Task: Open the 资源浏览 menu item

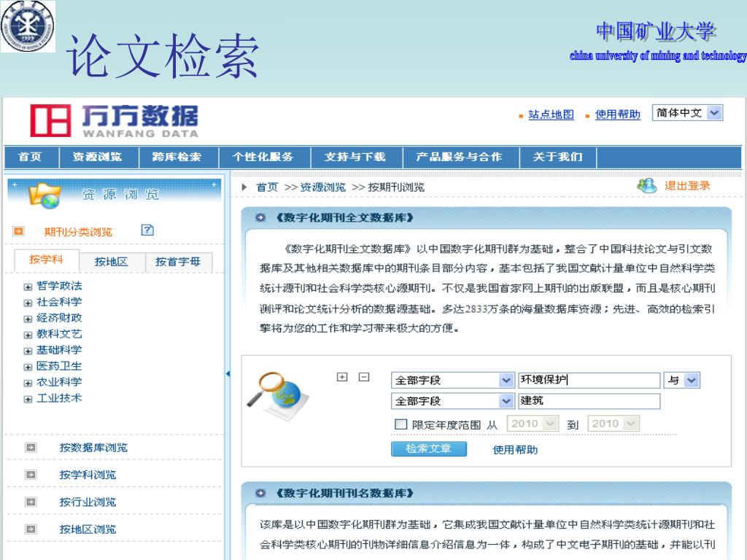Action: (x=98, y=157)
